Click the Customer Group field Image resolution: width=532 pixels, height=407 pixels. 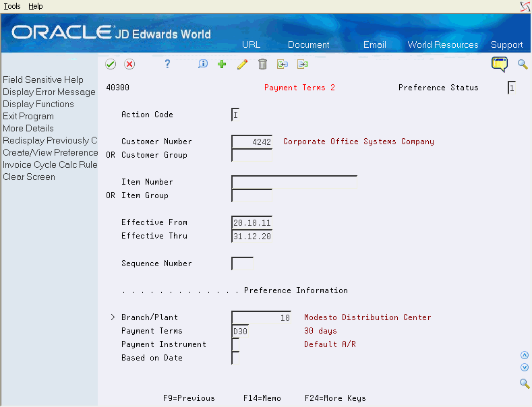pyautogui.click(x=252, y=156)
